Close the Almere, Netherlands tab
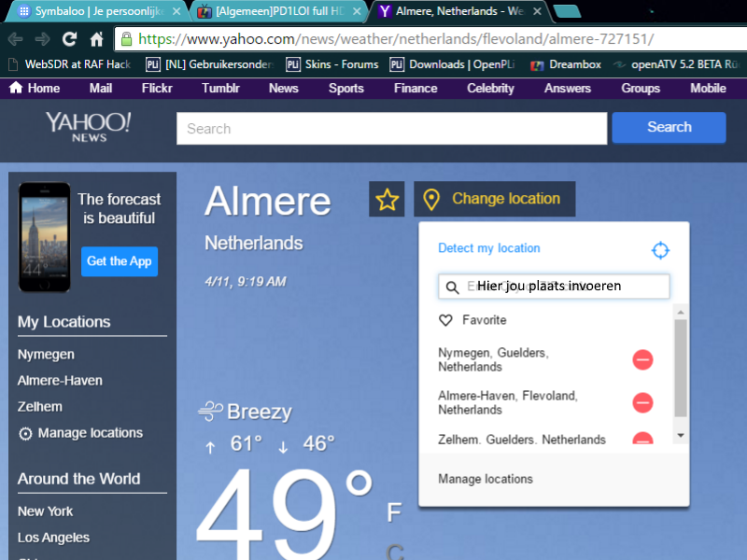This screenshot has width=747, height=560. (x=537, y=11)
